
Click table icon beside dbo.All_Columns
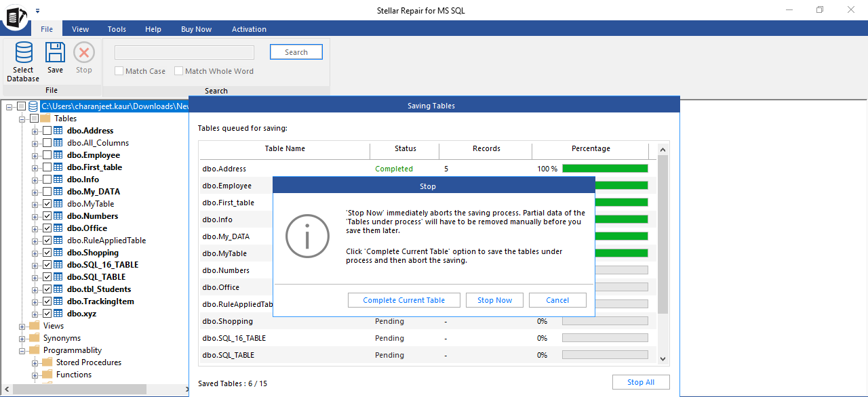58,143
